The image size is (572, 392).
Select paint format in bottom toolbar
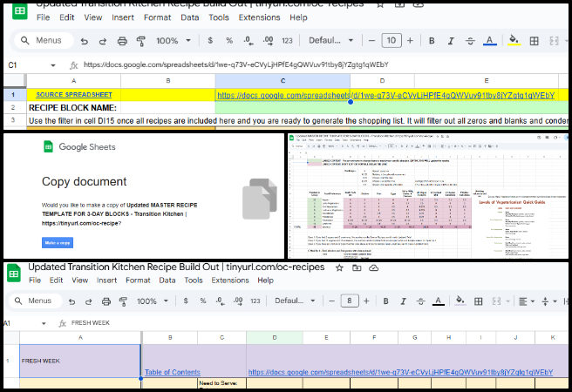tap(123, 301)
